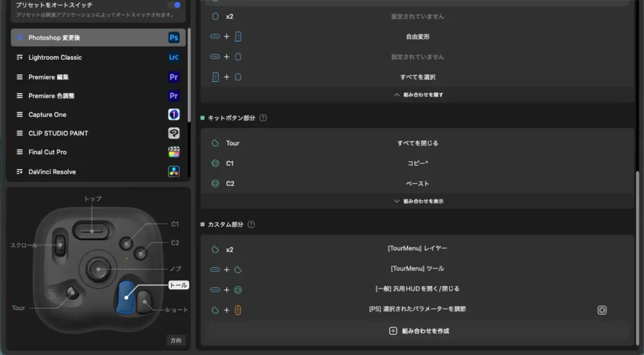This screenshot has height=355, width=644.
Task: Click the Pr icon beside Premiere 色調整
Action: click(174, 96)
